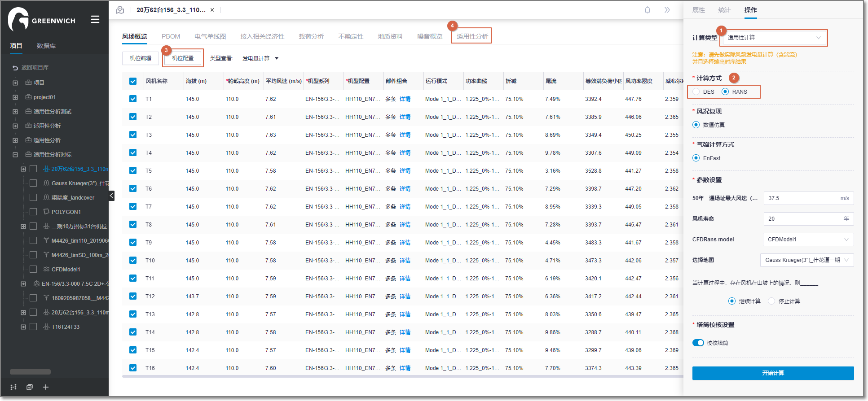
Task: Toggle the select-all checkbox in table header
Action: pos(133,81)
